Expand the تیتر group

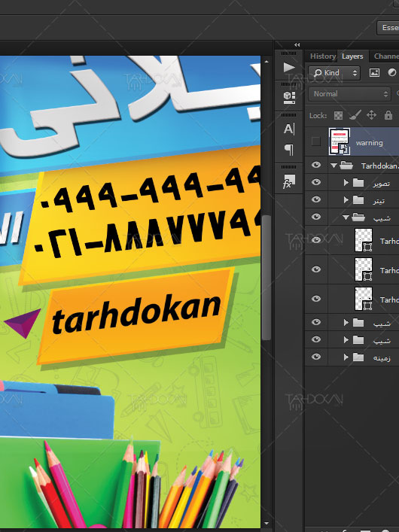tap(346, 200)
